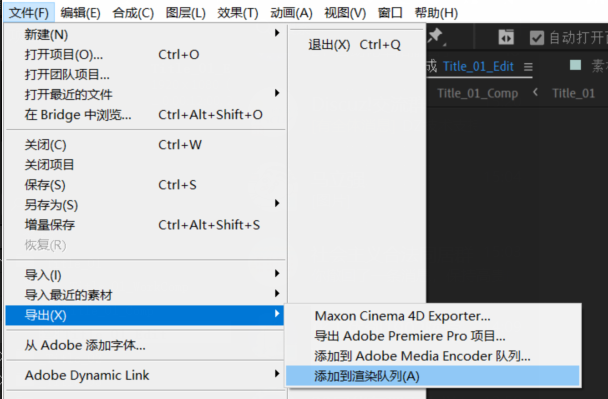Click the teal color label swatch

click(x=575, y=65)
